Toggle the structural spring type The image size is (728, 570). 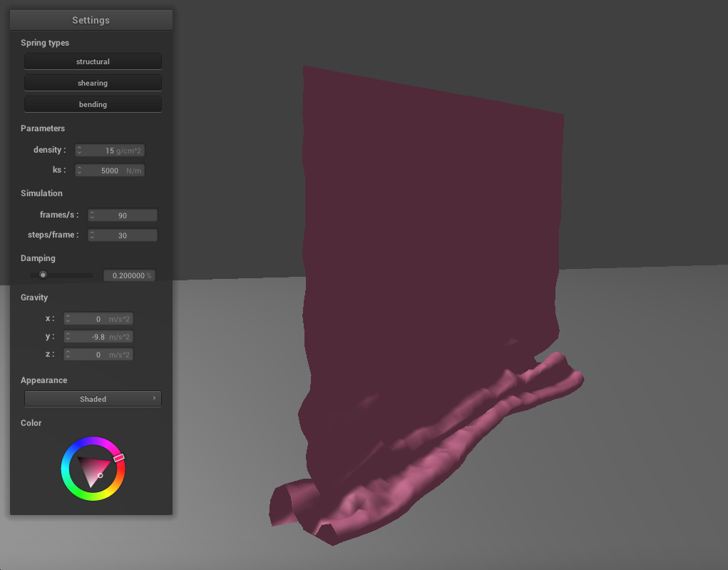[93, 61]
